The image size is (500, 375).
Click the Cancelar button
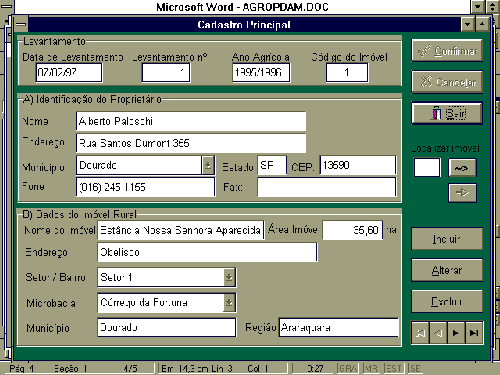(x=447, y=82)
